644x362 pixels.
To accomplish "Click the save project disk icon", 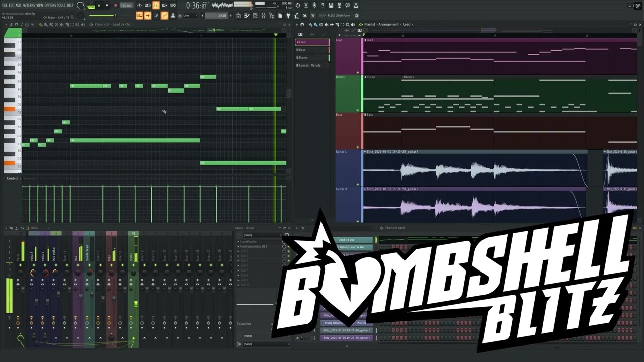I will pos(331,5).
